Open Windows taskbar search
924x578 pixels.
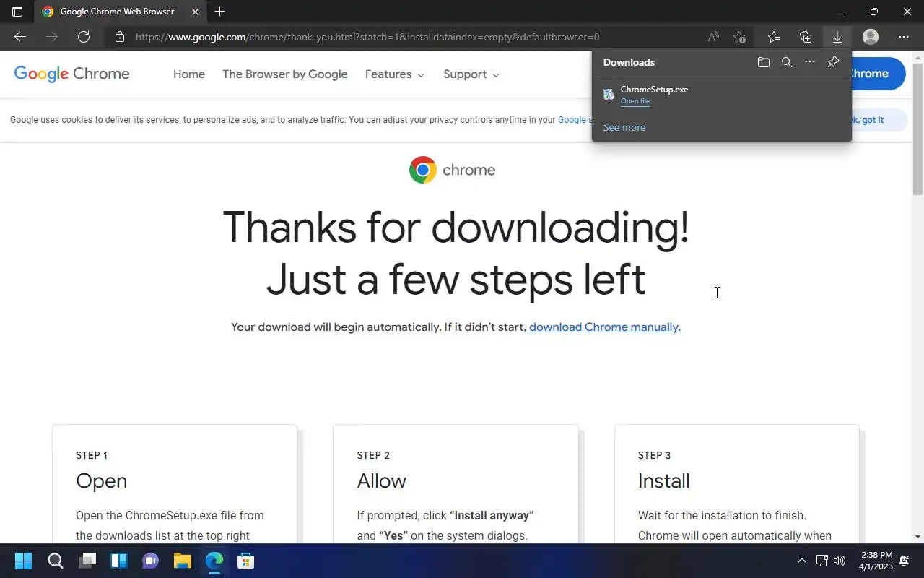pos(55,561)
